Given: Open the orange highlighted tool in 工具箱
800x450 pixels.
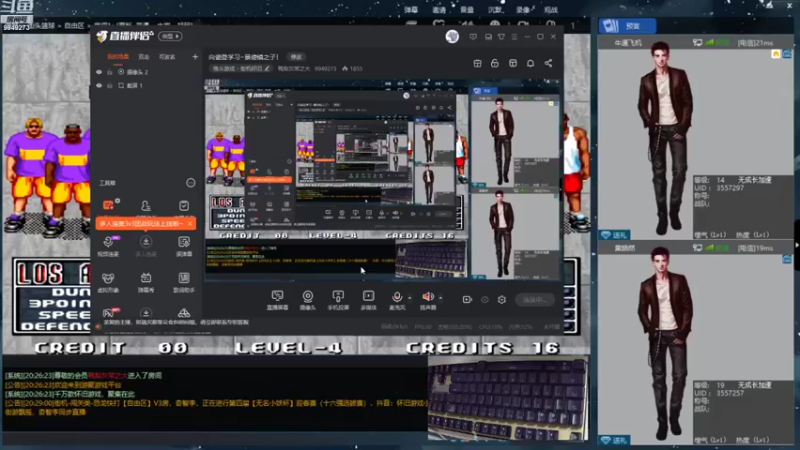Looking at the screenshot, I should click(109, 205).
